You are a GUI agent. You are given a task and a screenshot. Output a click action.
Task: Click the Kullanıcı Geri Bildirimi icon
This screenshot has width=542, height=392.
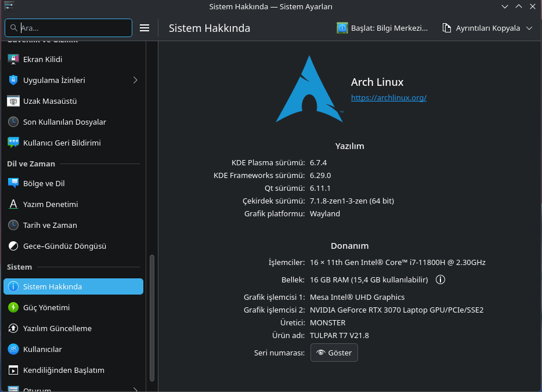(x=13, y=143)
